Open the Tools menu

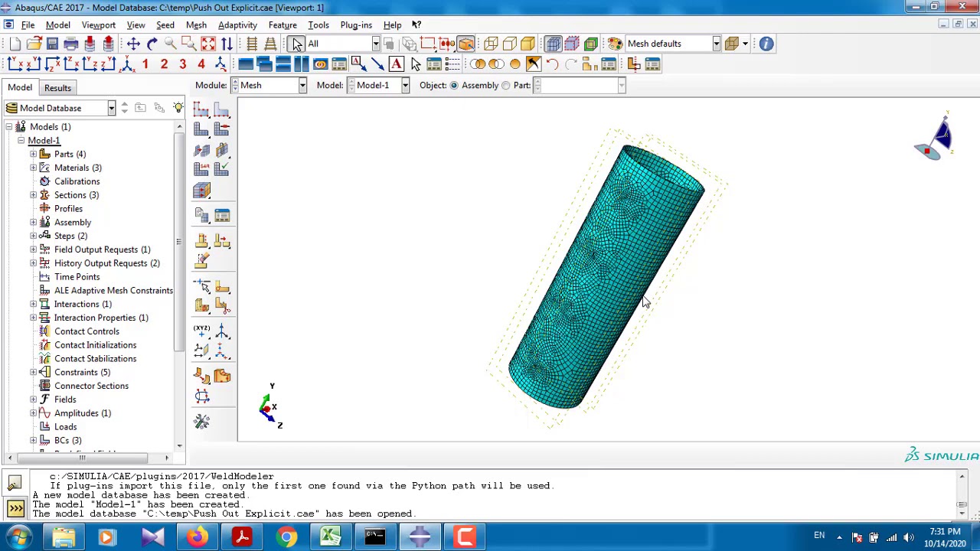tap(318, 25)
